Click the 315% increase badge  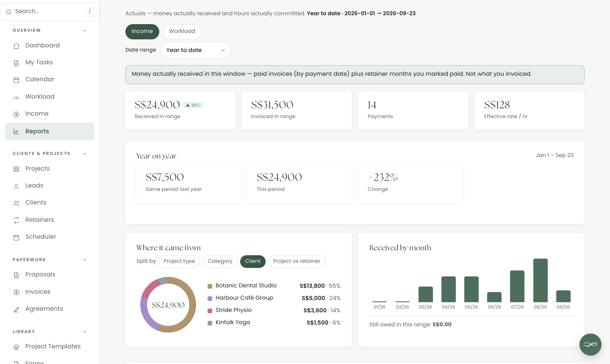(x=193, y=105)
